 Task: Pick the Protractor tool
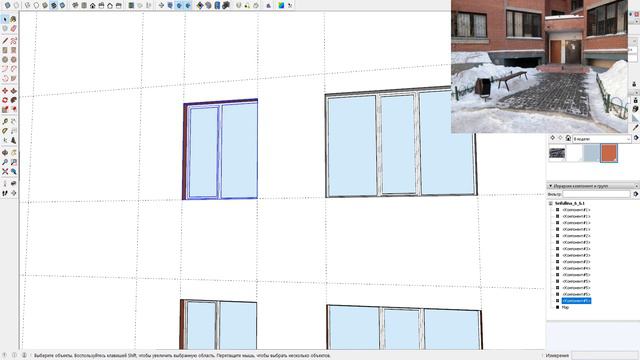pyautogui.click(x=5, y=131)
